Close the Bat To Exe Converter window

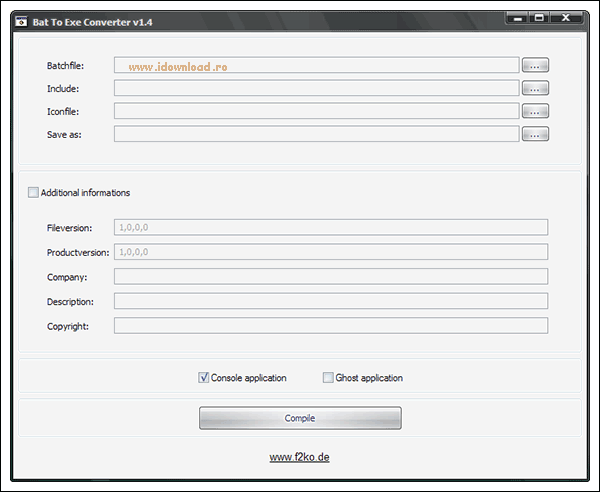tap(566, 18)
